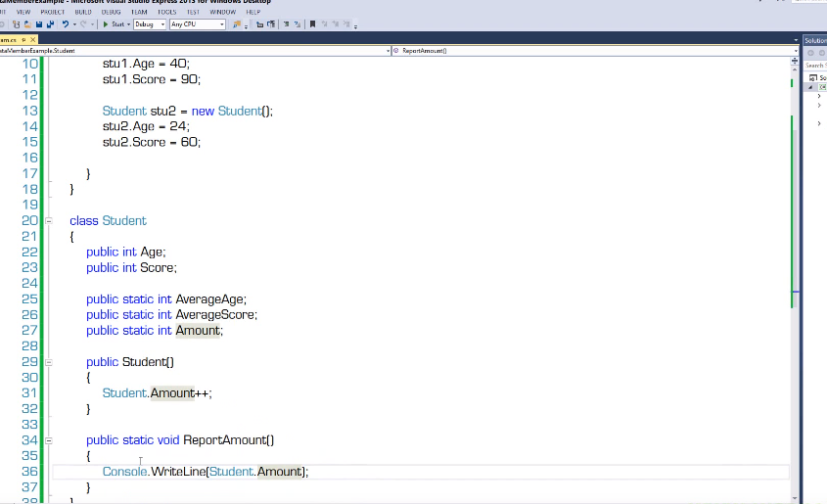Open the WINDOW menu
The height and width of the screenshot is (504, 827).
coord(222,12)
